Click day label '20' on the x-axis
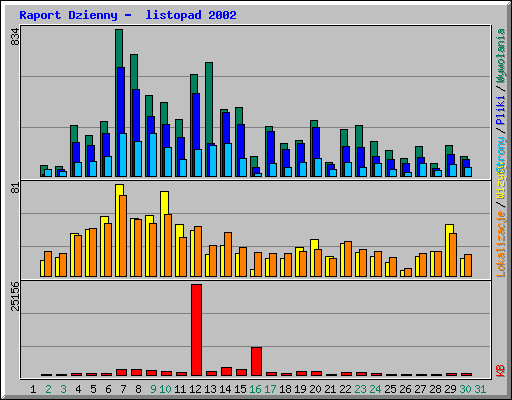512x400 pixels. pos(315,389)
